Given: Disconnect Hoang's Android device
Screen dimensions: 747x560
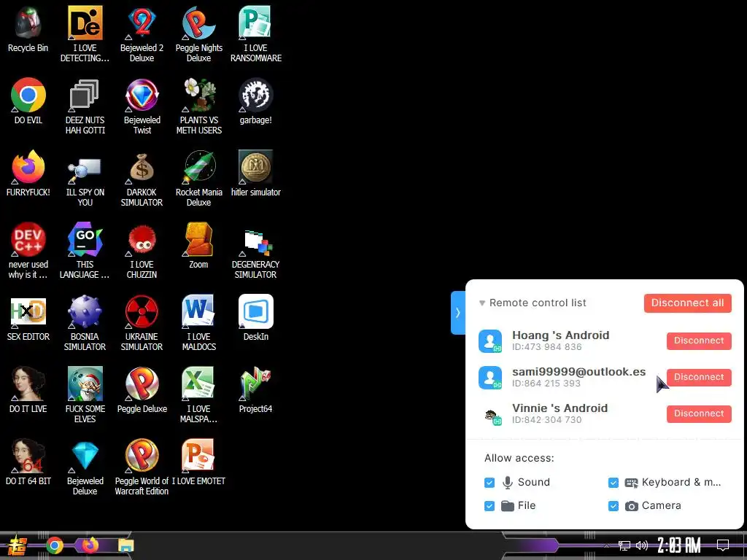Looking at the screenshot, I should coord(699,341).
